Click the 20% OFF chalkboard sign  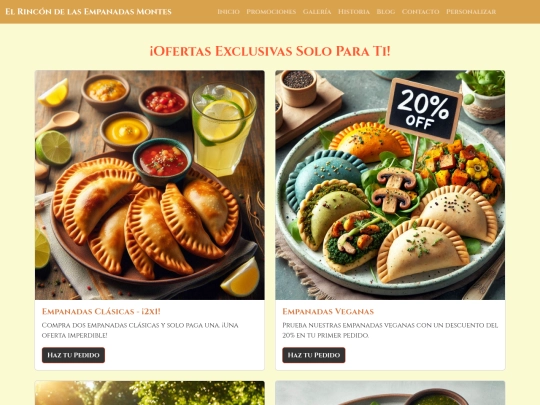[423, 110]
